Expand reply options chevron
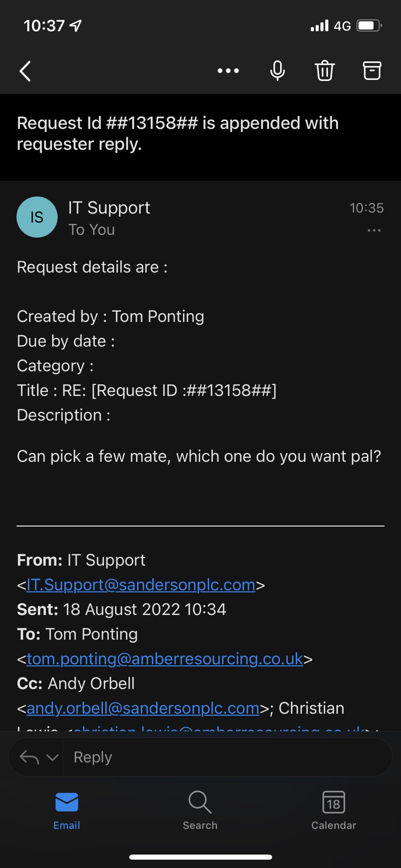The image size is (401, 868). click(52, 757)
